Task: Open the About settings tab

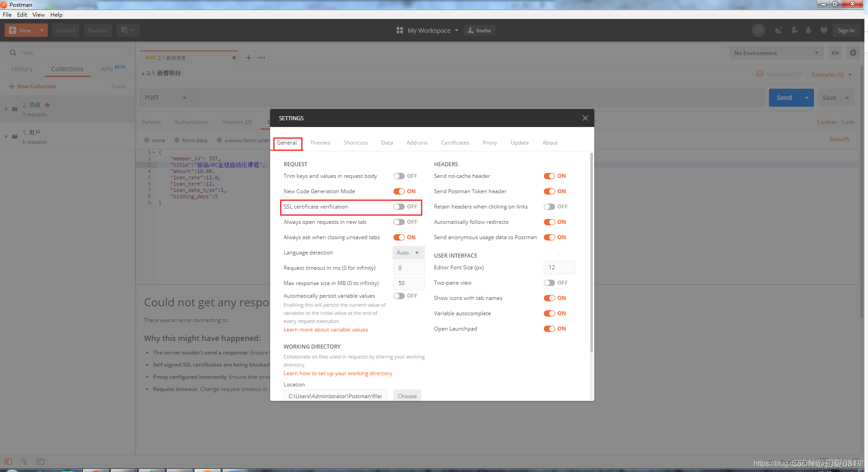Action: [x=550, y=143]
